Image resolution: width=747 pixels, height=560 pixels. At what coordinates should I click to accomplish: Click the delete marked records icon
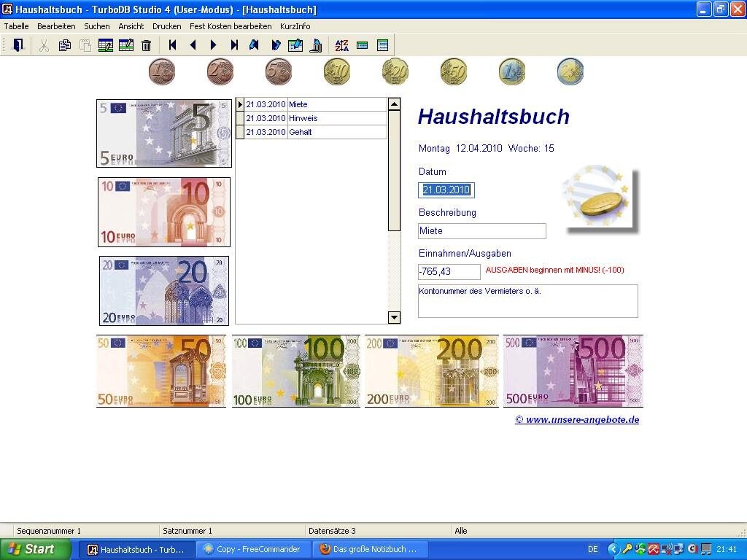pos(316,45)
